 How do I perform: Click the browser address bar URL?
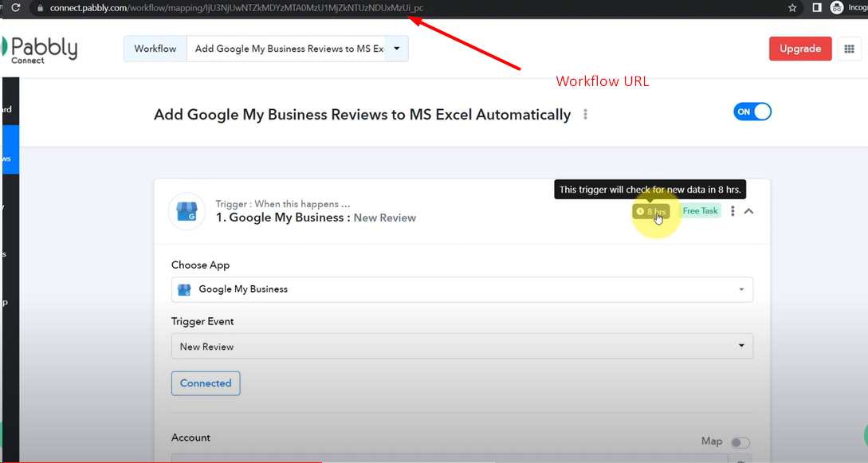(237, 8)
